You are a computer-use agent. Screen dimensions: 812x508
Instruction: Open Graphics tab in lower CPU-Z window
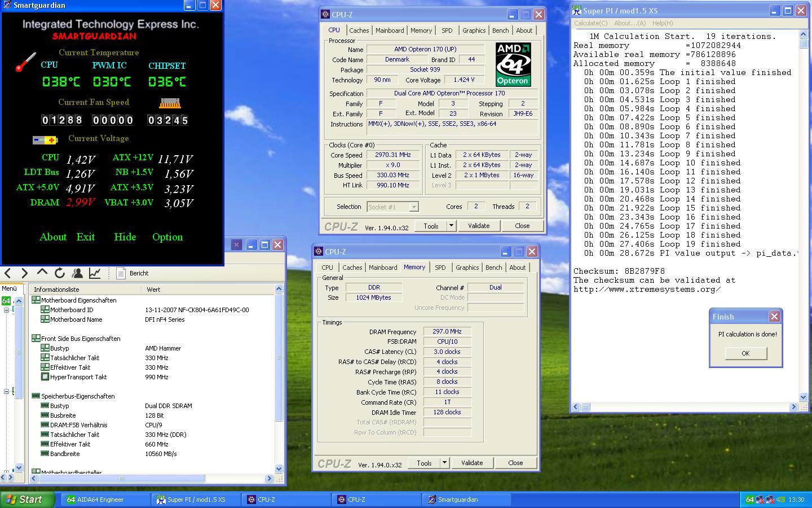[x=467, y=268]
